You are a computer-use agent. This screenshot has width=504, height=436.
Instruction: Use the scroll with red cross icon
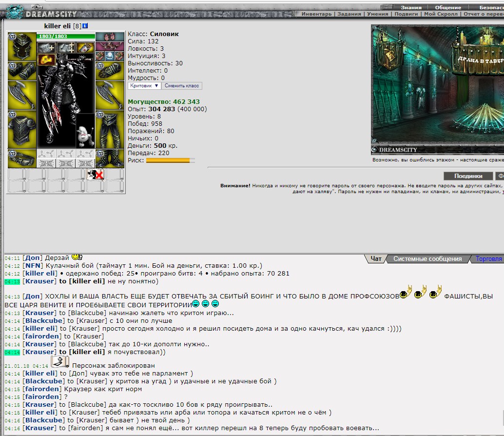(x=95, y=175)
